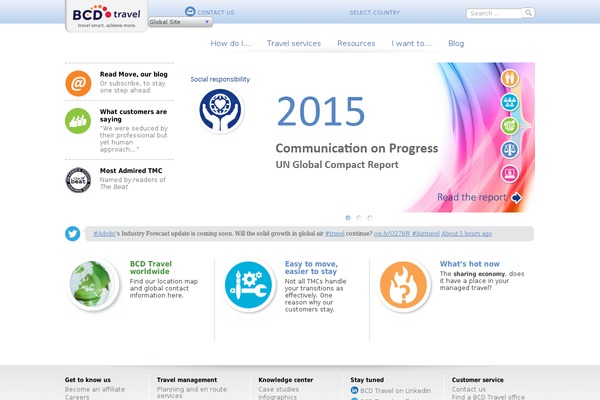Select the second carousel dot
Screen dimensions: 600x400
click(359, 218)
